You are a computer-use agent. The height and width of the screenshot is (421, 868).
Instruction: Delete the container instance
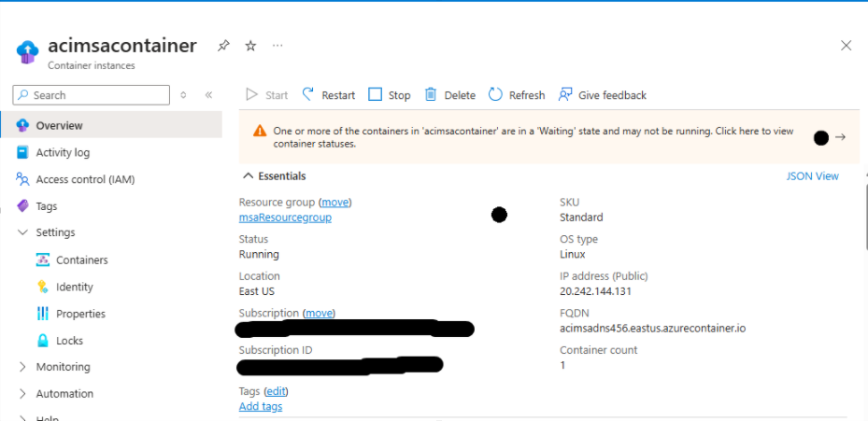point(449,95)
